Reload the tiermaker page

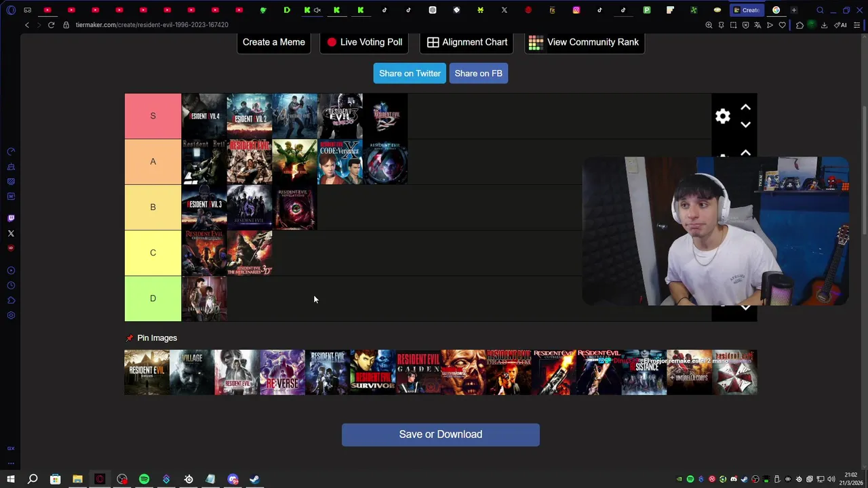tap(51, 25)
